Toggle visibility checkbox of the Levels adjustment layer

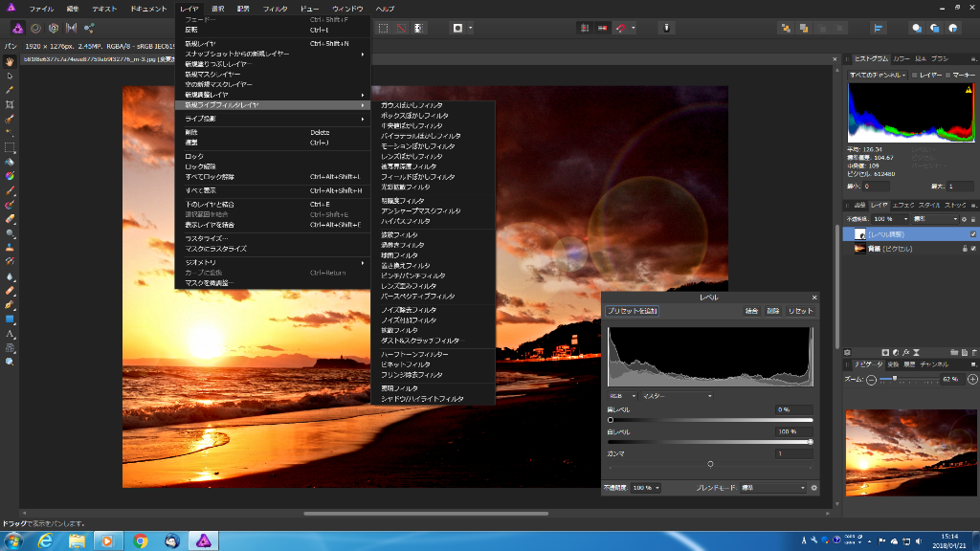pos(972,233)
